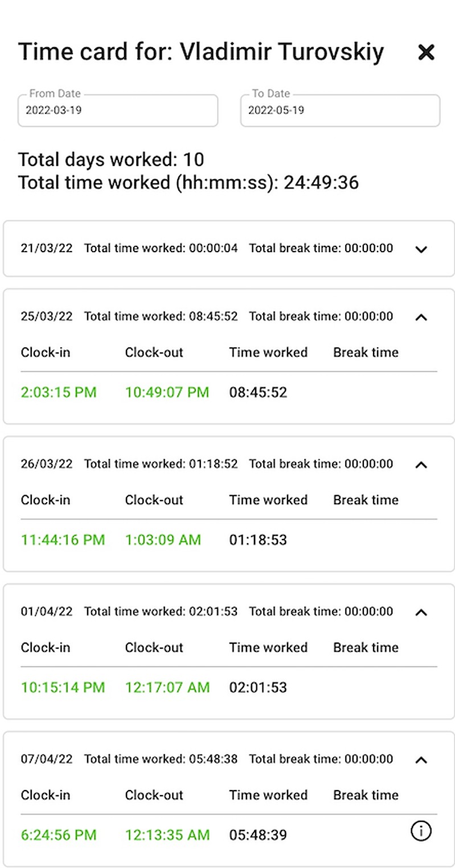The height and width of the screenshot is (868, 455).
Task: Choose the 12:13:35 AM clock-out time
Action: point(167,835)
